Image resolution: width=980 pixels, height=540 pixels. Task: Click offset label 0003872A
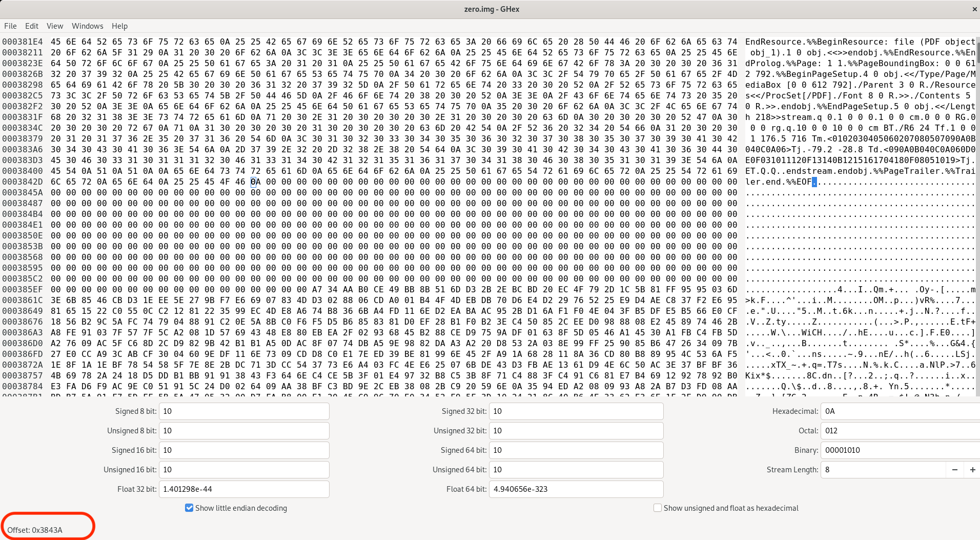click(x=23, y=365)
